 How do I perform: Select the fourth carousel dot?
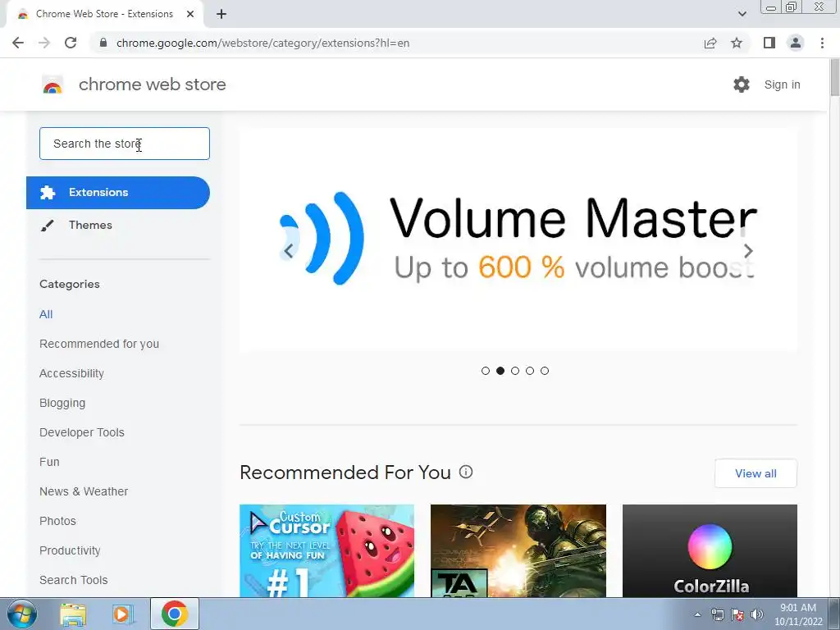(x=530, y=371)
